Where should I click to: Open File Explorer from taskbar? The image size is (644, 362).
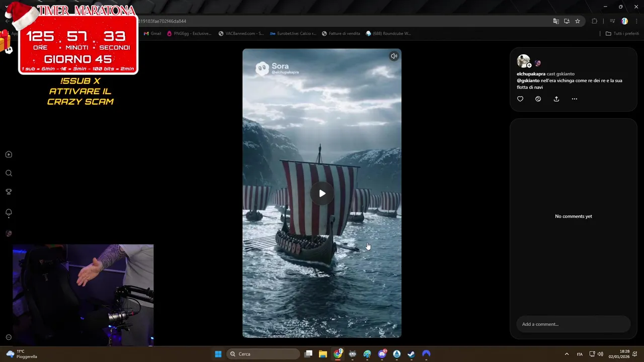pyautogui.click(x=323, y=354)
